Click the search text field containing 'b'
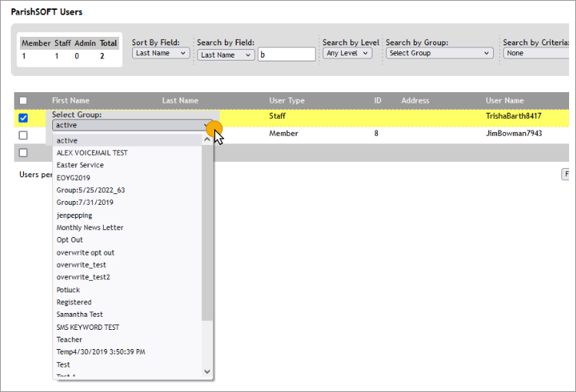The width and height of the screenshot is (576, 392). pyautogui.click(x=286, y=54)
